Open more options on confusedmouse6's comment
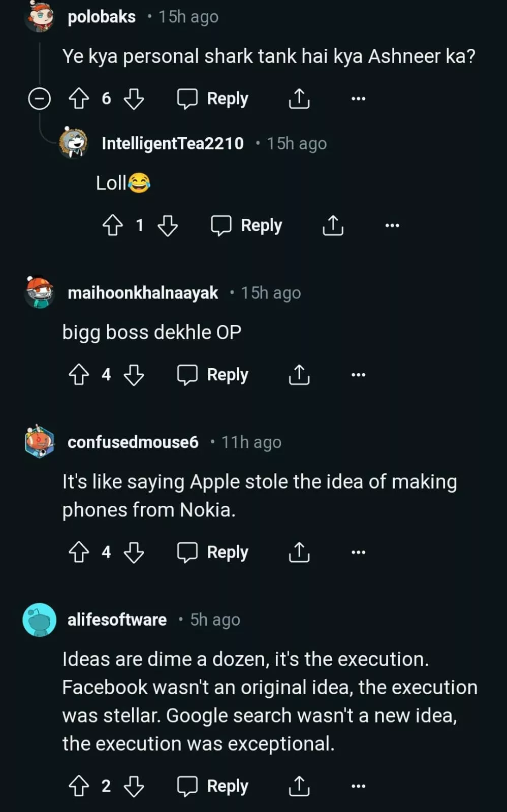This screenshot has width=507, height=812. [358, 552]
